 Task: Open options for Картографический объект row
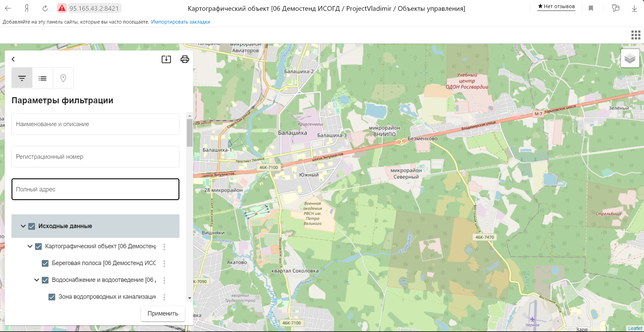tap(164, 247)
